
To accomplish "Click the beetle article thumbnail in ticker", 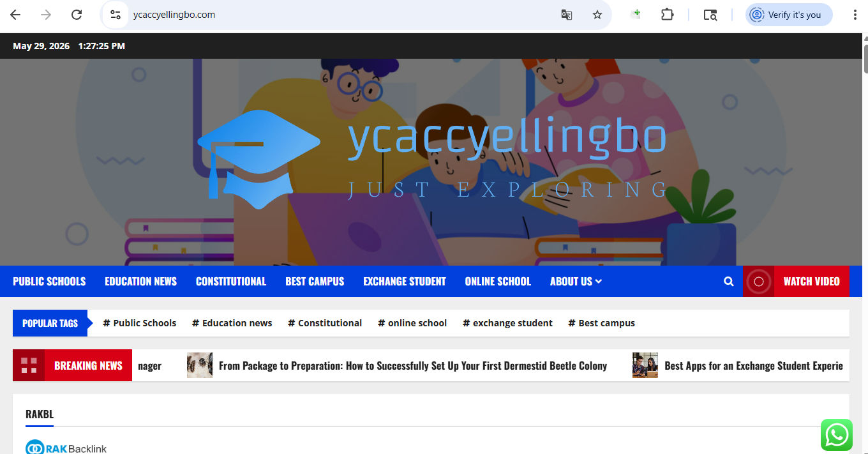I will (x=200, y=365).
